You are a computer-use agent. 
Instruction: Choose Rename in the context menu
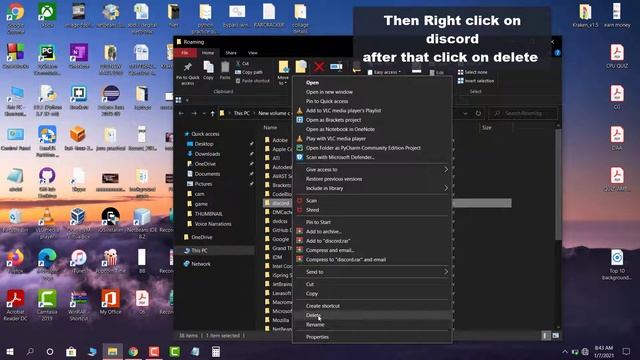372,324
